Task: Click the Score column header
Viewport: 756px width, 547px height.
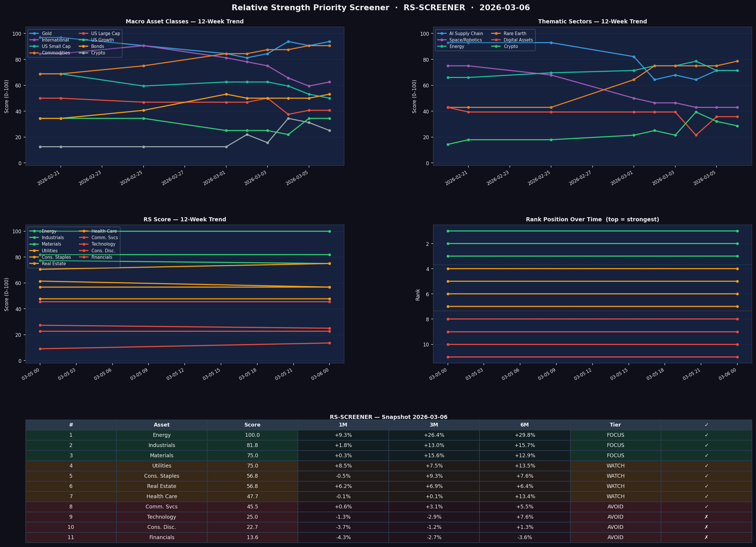Action: pos(252,425)
